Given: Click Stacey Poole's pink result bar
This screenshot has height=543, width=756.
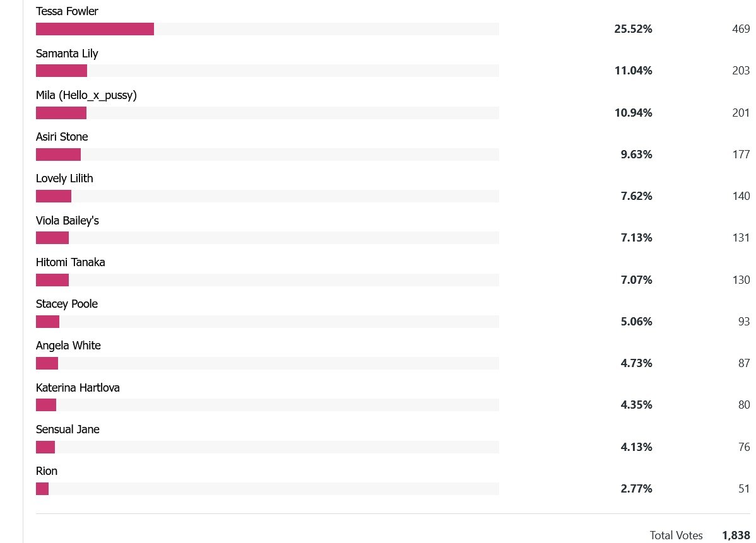Looking at the screenshot, I should [47, 322].
